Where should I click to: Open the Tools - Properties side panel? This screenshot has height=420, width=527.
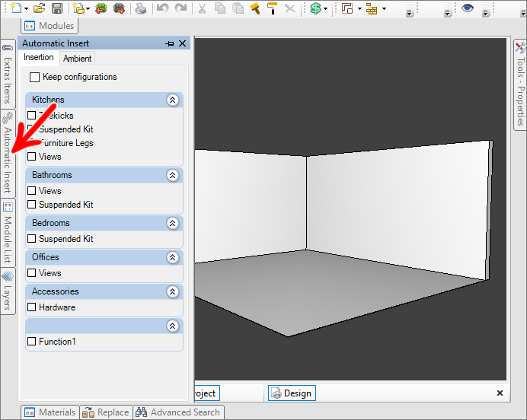520,84
